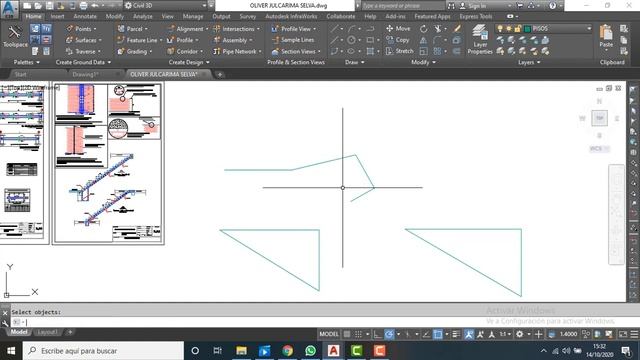The height and width of the screenshot is (360, 640).
Task: Toggle PISOS layer freeze sun icon
Action: [509, 29]
